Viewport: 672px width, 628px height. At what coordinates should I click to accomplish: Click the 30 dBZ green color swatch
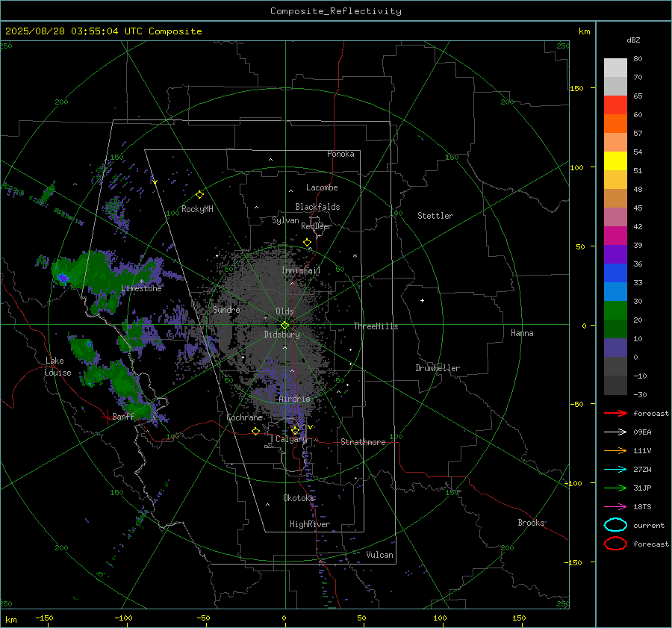615,311
